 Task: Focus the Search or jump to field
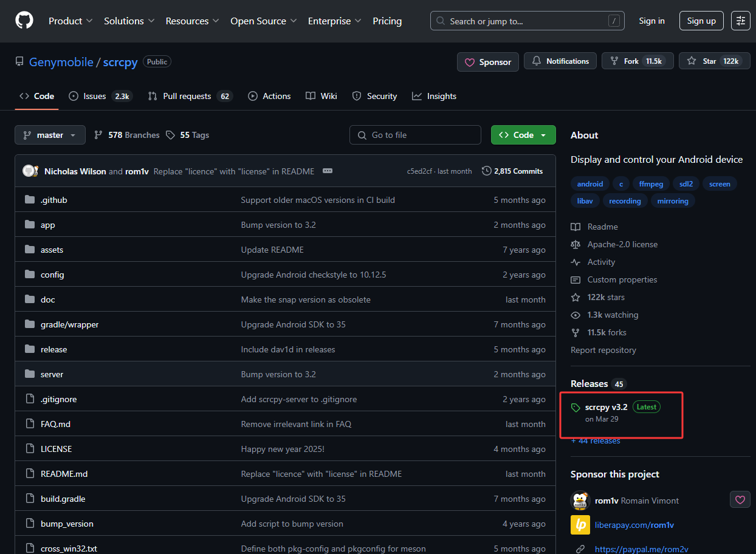point(528,21)
